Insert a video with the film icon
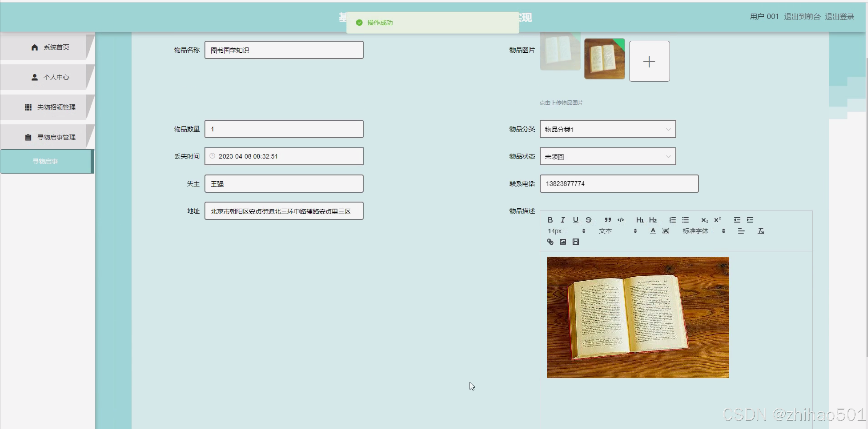The height and width of the screenshot is (429, 868). 576,242
